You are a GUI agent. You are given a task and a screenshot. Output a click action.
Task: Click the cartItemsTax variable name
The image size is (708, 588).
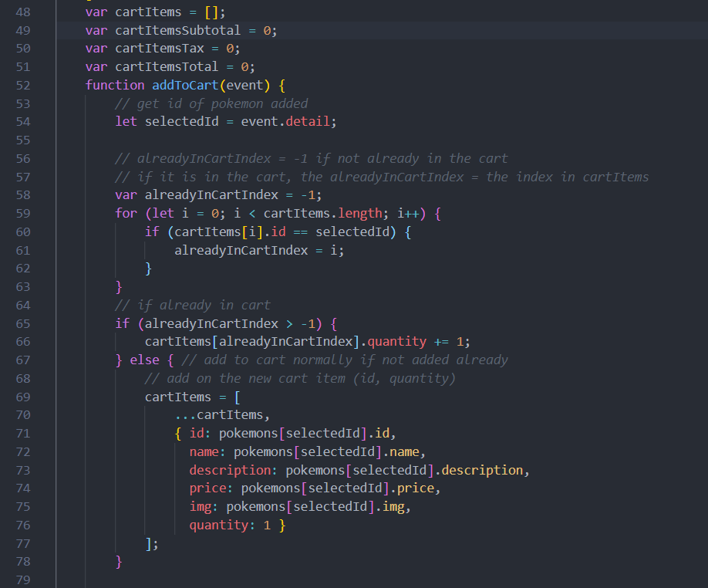pos(159,49)
